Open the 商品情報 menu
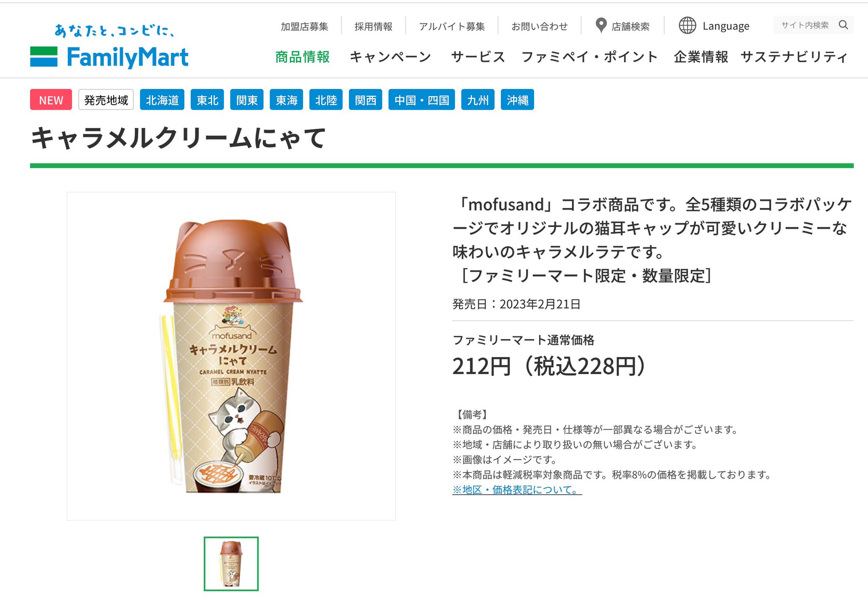Viewport: 868px width, 601px height. pyautogui.click(x=302, y=57)
